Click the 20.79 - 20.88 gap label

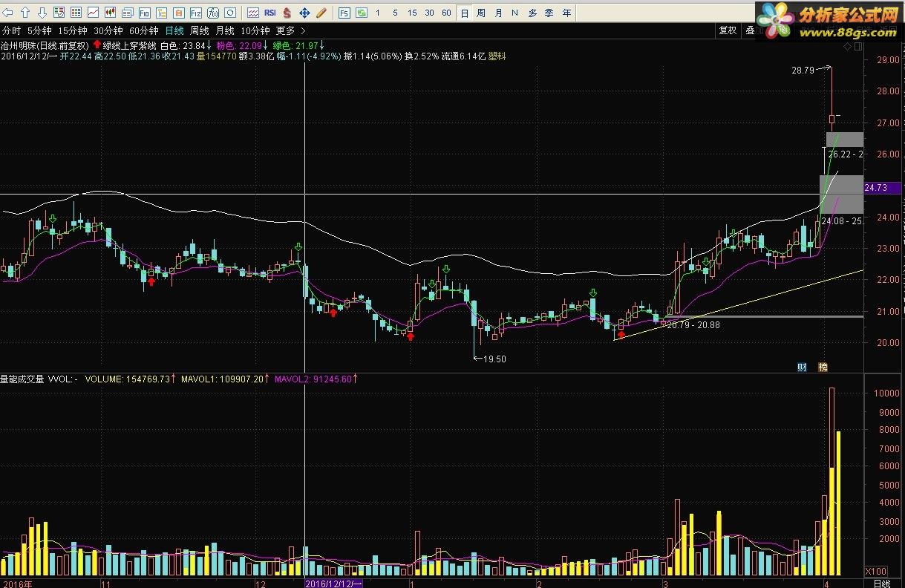(693, 324)
